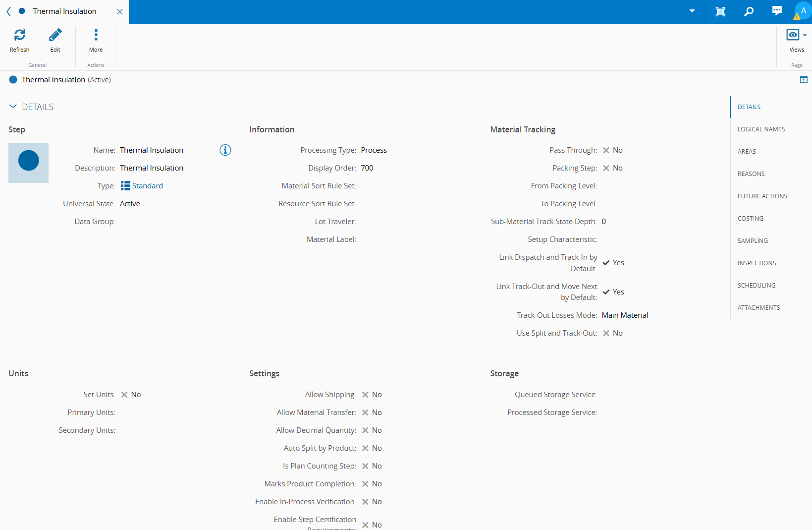The image size is (812, 530).
Task: Open the search magnifier icon
Action: tap(749, 11)
